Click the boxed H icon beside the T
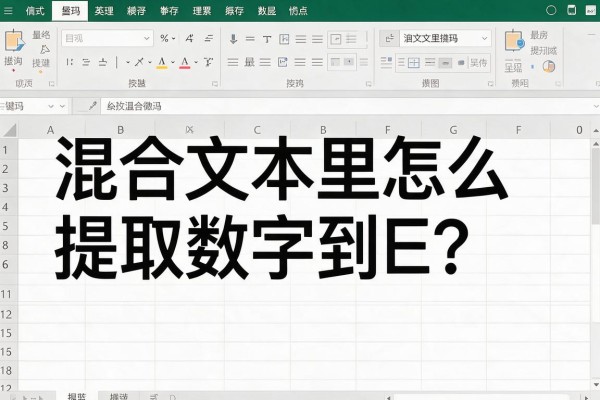This screenshot has width=600, height=400. click(284, 39)
